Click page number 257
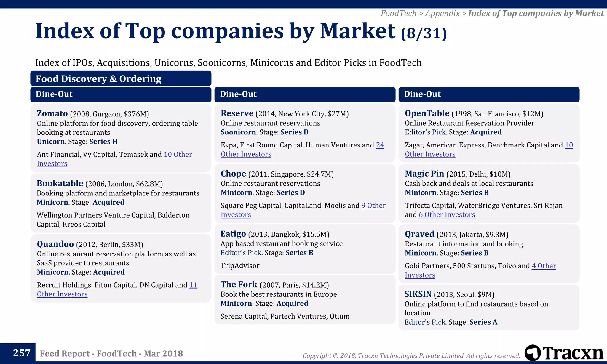The height and width of the screenshot is (364, 607). [22, 353]
